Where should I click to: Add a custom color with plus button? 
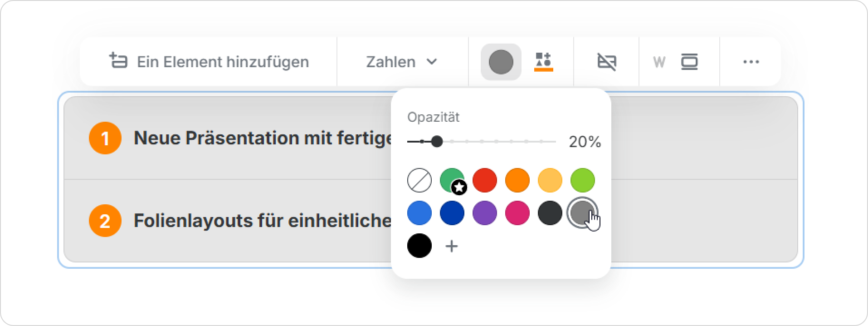click(452, 246)
